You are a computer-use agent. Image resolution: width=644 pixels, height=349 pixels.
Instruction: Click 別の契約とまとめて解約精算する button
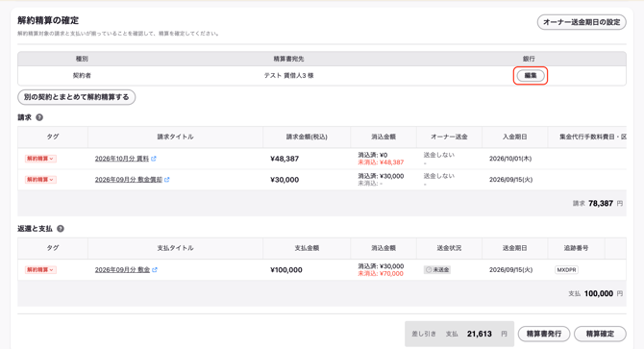(x=76, y=97)
